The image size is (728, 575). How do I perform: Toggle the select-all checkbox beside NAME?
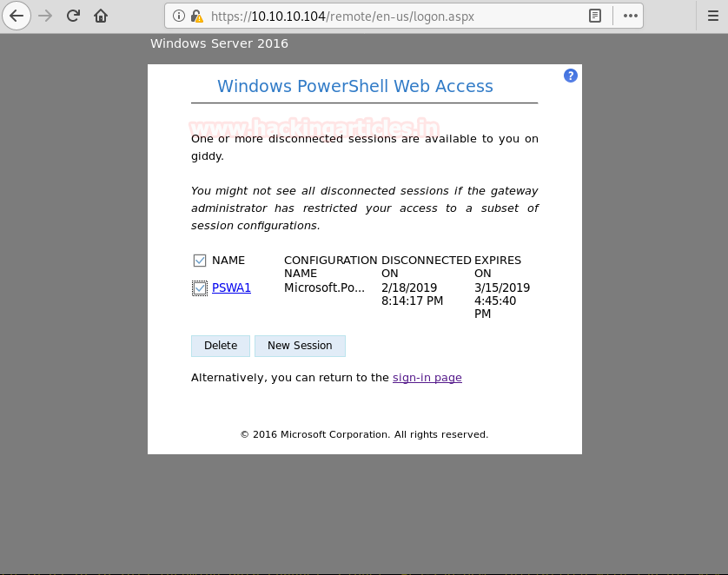pos(200,261)
